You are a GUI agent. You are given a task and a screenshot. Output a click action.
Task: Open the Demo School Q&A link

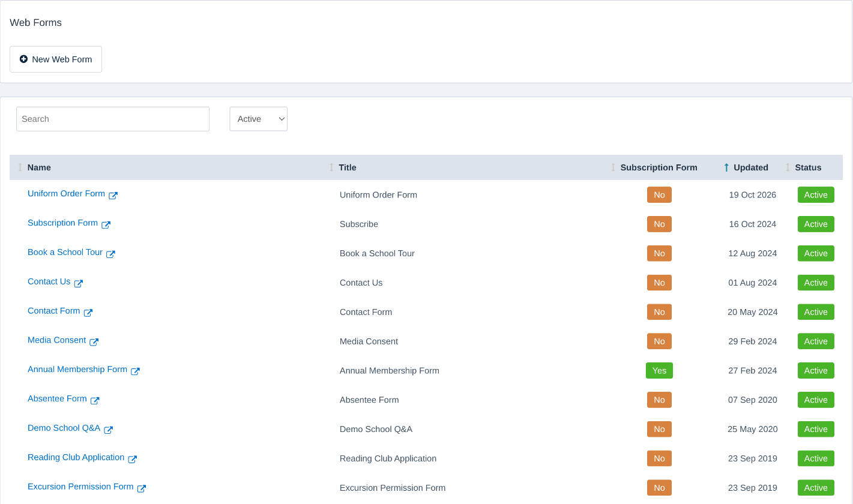(x=64, y=428)
